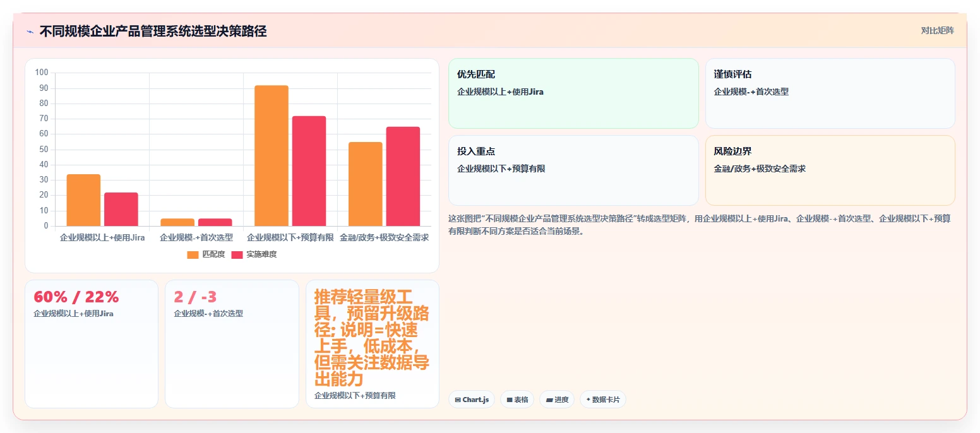Viewport: 980px width, 433px height.
Task: Click x-axis label 企业规模以上+使用Jira on chart
Action: 102,238
